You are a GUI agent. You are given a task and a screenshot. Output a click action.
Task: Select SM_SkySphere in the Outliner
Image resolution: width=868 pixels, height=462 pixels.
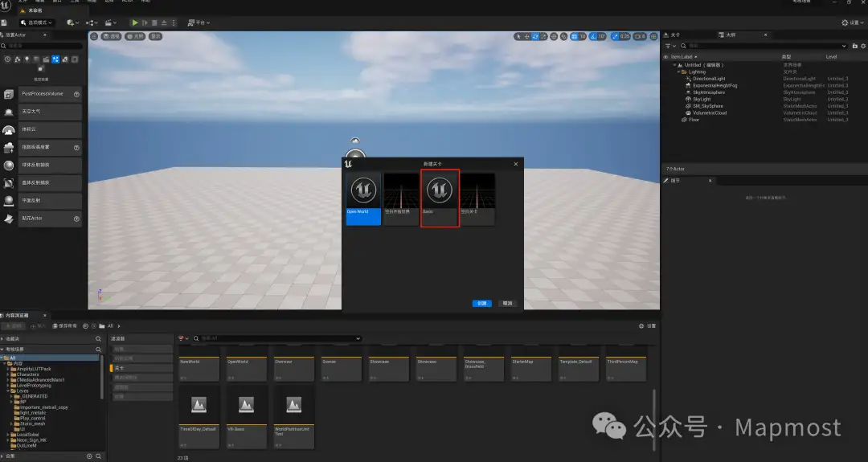[x=707, y=106]
